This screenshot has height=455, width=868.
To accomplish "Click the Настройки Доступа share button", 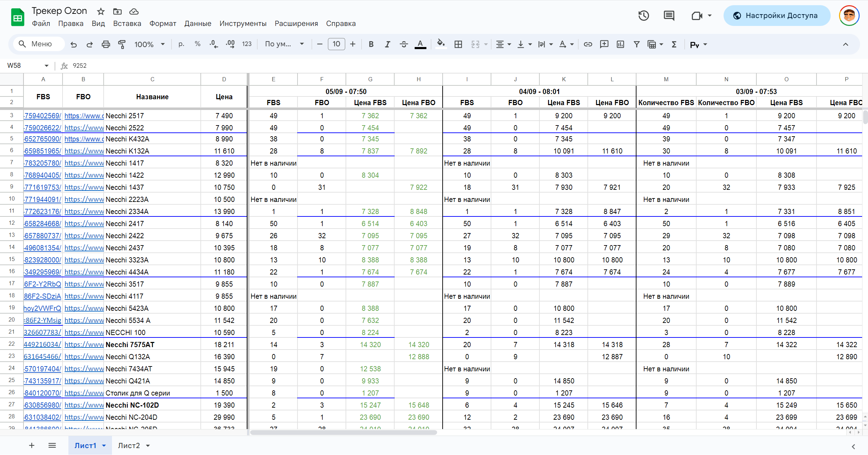I will (x=777, y=16).
